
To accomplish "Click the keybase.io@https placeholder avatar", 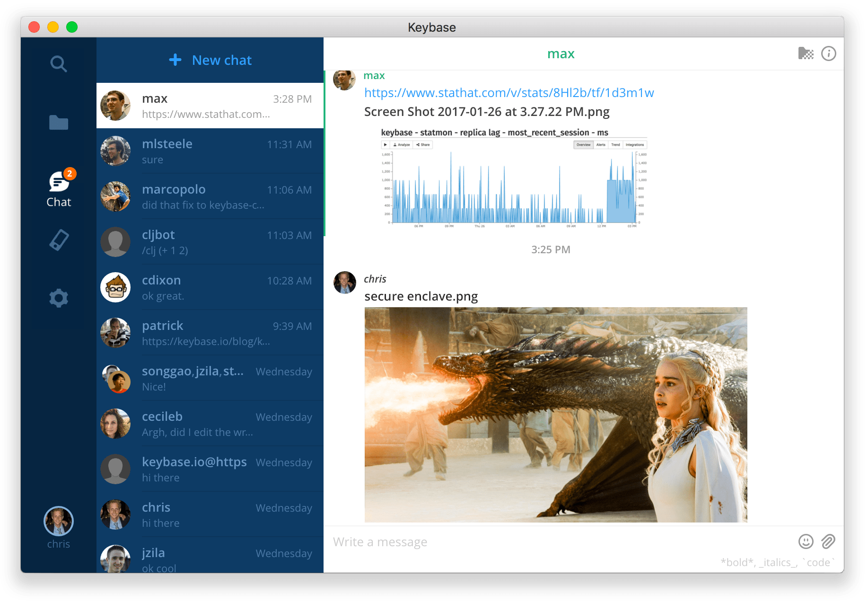I will pos(115,469).
